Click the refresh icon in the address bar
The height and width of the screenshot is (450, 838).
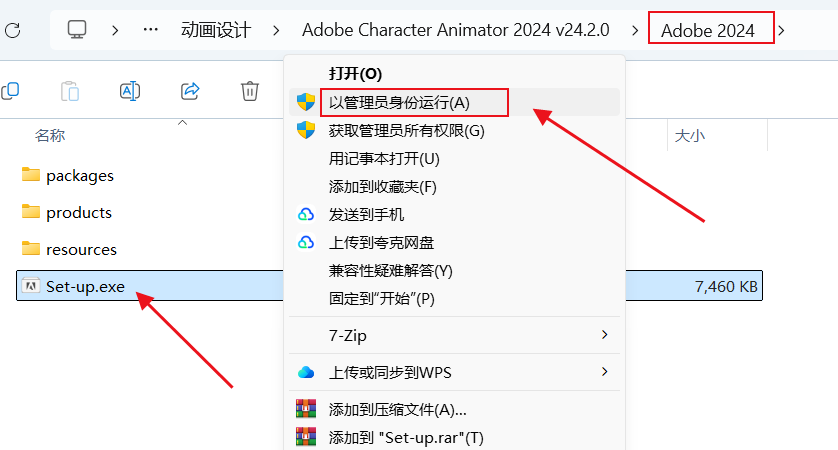[x=13, y=30]
